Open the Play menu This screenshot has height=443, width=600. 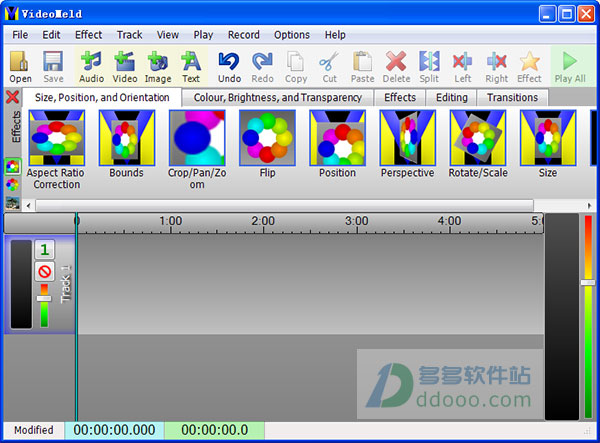203,35
